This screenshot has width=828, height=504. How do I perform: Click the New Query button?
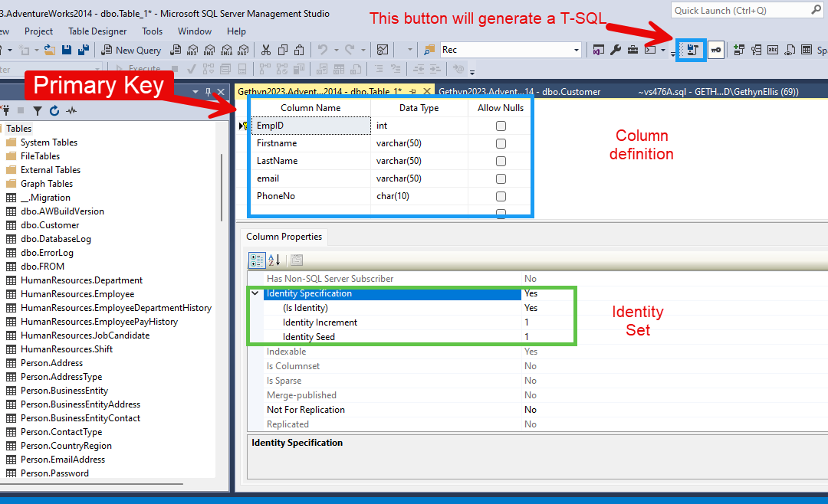(131, 50)
